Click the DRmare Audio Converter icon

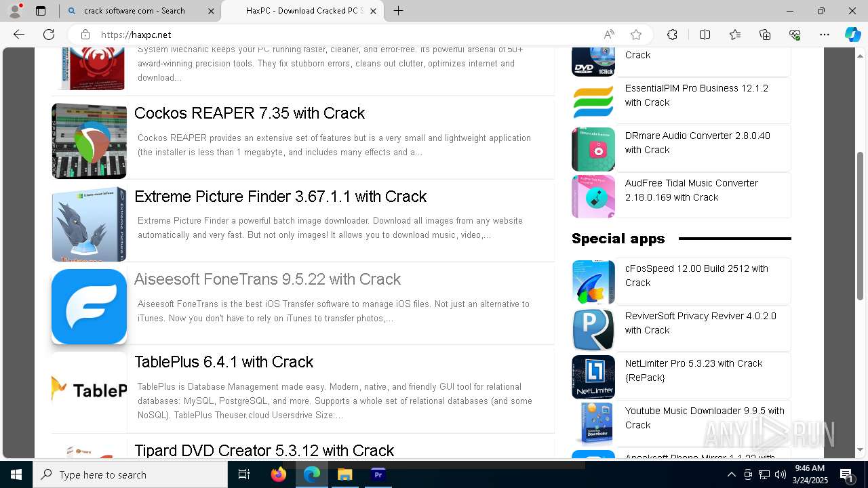pyautogui.click(x=593, y=149)
